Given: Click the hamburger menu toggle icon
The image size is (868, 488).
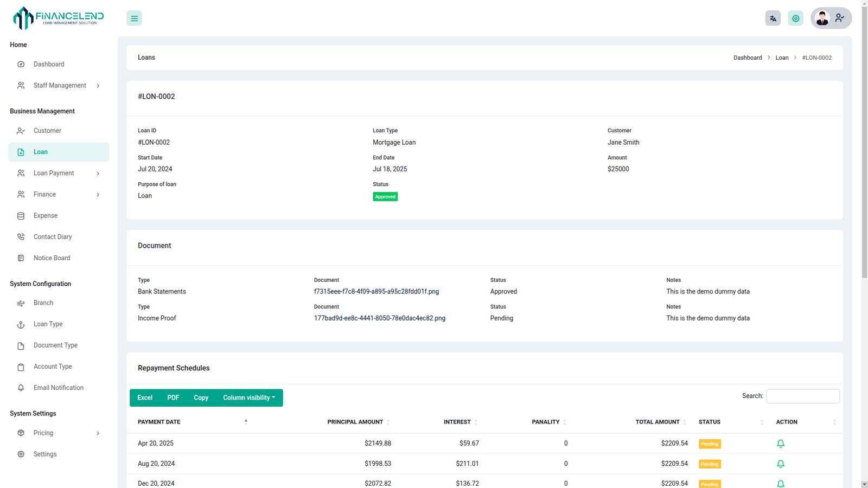Looking at the screenshot, I should pos(134,18).
